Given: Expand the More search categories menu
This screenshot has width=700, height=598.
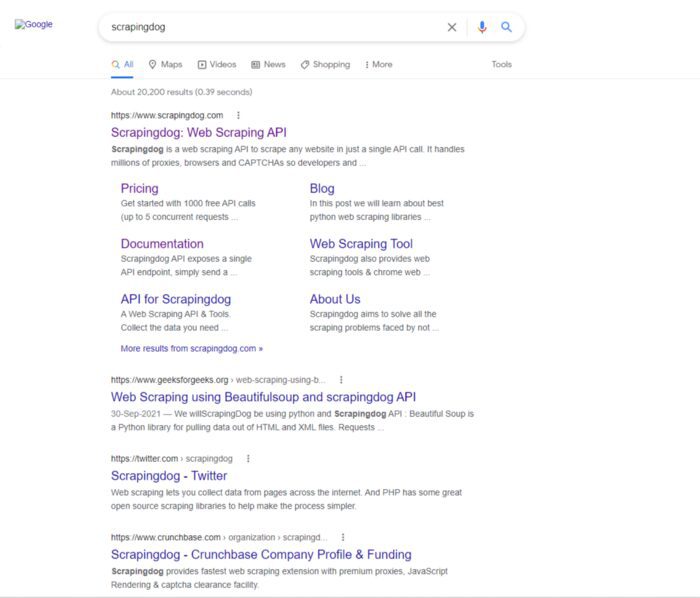Looking at the screenshot, I should [377, 64].
